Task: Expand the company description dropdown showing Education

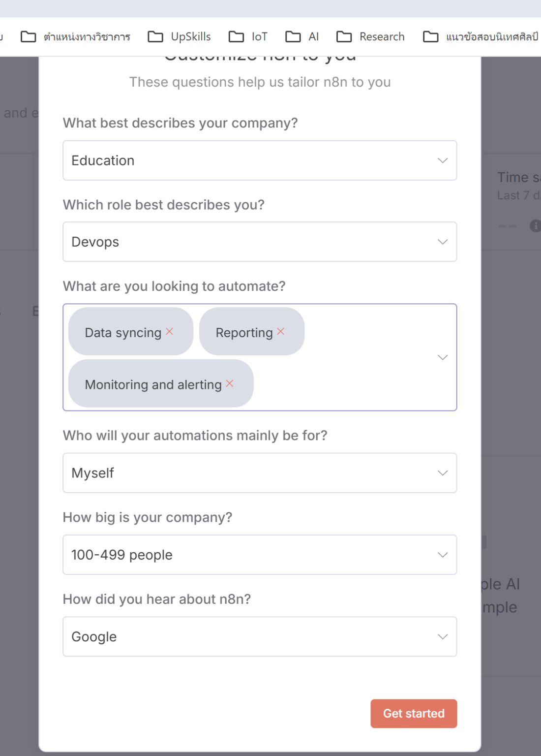Action: pos(260,160)
